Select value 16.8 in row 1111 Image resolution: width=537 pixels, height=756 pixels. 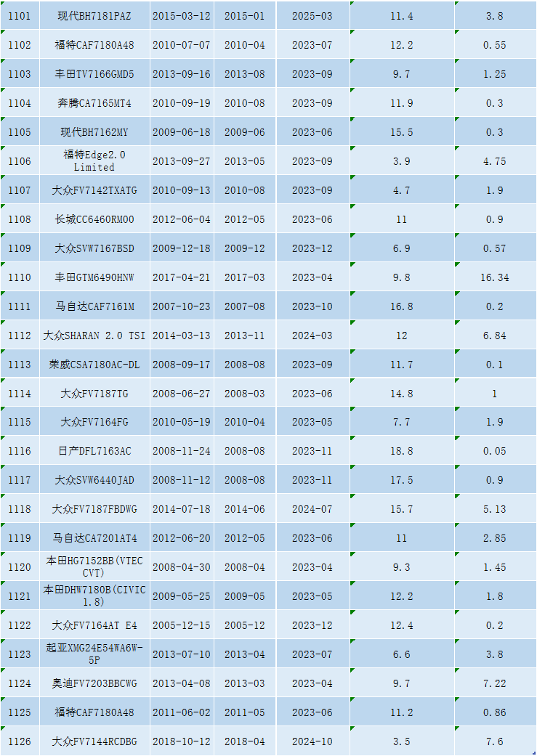(x=402, y=306)
